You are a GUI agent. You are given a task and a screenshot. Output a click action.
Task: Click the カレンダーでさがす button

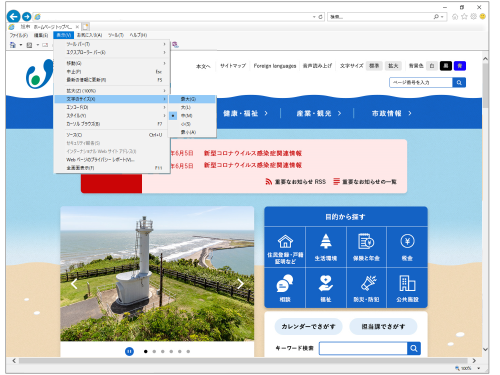click(x=308, y=326)
